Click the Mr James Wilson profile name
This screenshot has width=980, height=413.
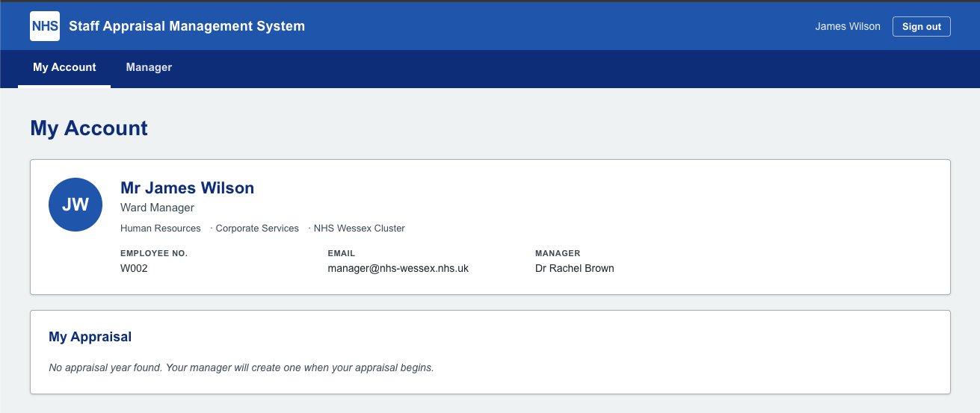click(187, 188)
